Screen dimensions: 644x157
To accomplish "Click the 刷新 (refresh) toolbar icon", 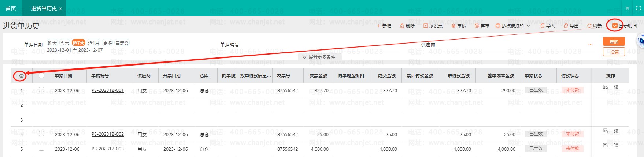I will (589, 26).
